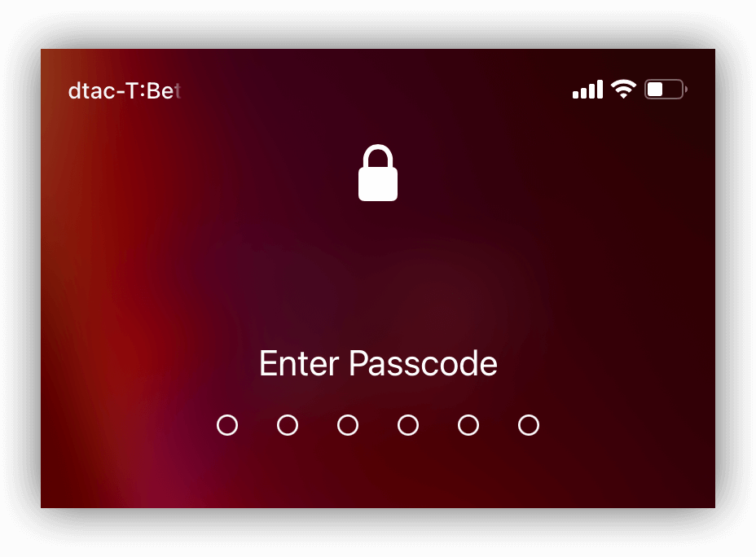The height and width of the screenshot is (557, 756).
Task: Click the tallest cellular signal bar
Action: click(600, 89)
